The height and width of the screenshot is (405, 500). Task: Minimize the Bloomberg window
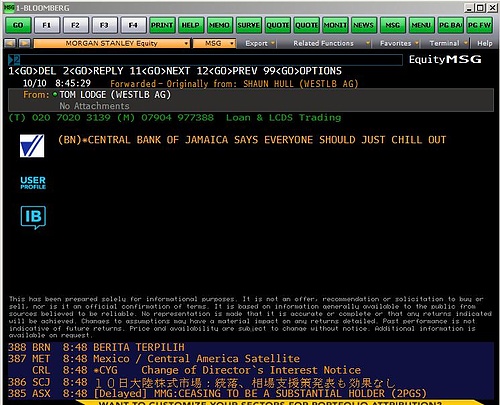[469, 8]
